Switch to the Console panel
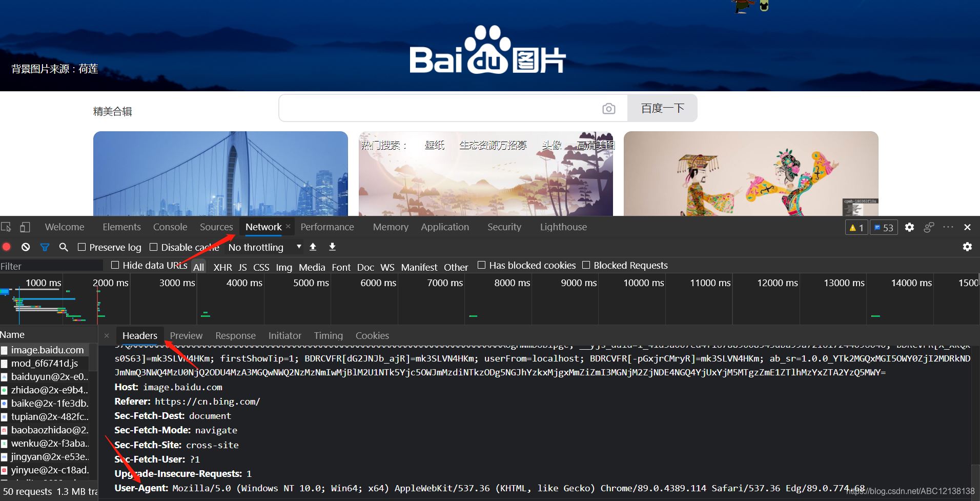 point(170,227)
